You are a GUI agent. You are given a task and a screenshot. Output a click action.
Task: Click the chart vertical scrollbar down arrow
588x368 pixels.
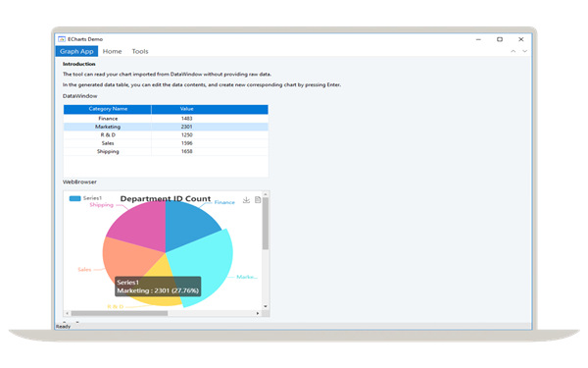click(x=266, y=306)
